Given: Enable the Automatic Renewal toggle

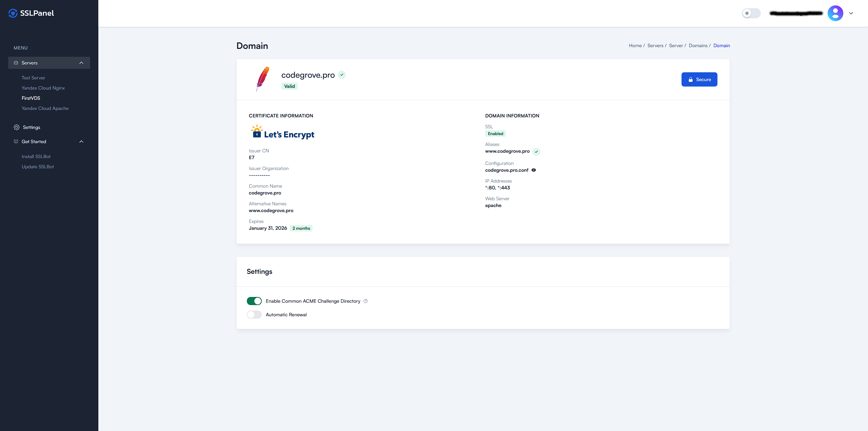Looking at the screenshot, I should (254, 315).
